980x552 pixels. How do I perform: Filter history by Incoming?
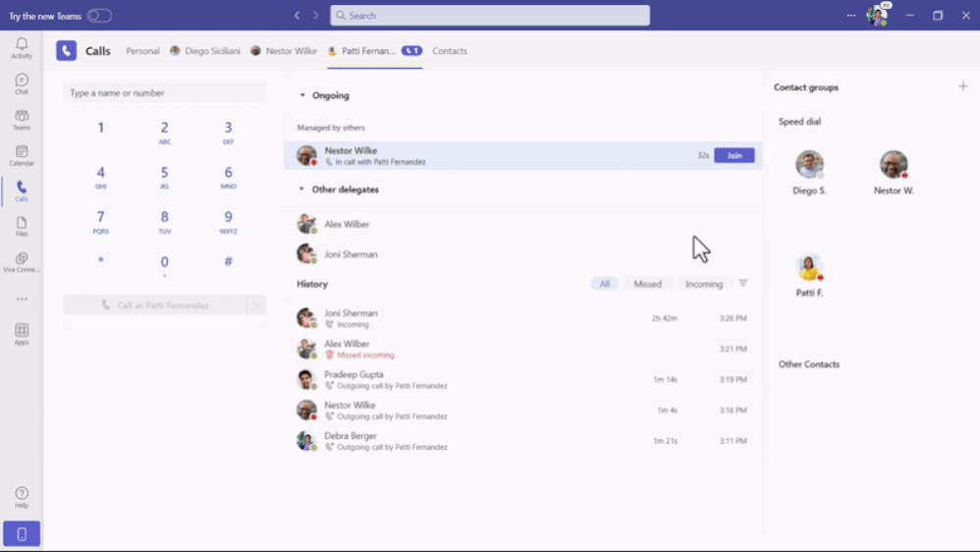tap(704, 284)
